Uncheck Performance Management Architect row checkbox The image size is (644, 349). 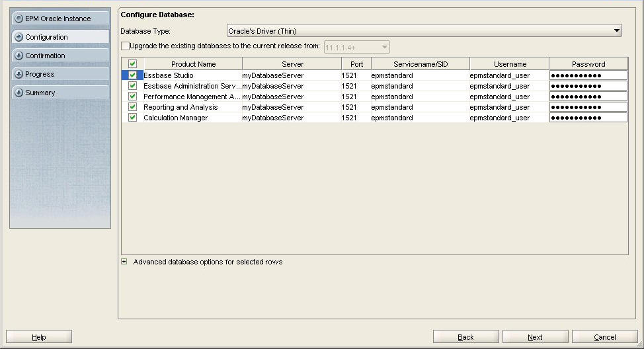point(132,97)
